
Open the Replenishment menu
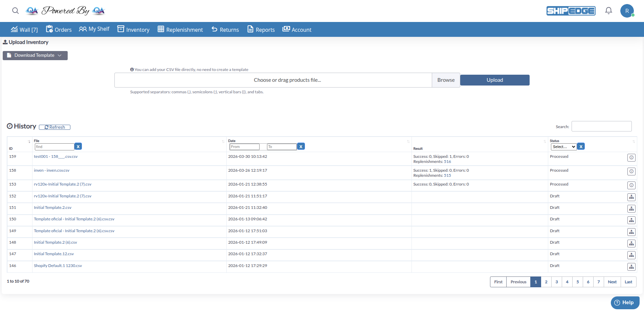(x=180, y=30)
